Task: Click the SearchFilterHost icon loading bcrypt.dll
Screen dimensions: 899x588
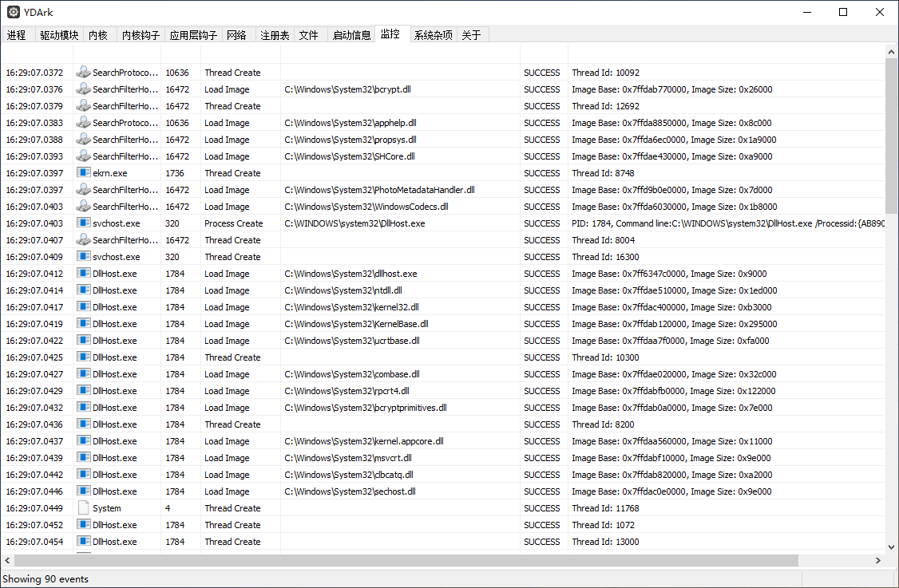Action: click(x=84, y=89)
